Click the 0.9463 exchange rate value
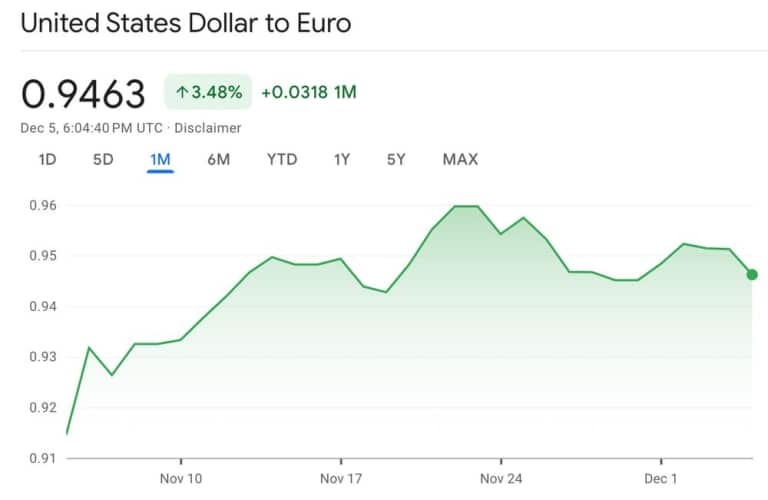Screen dimensions: 768x500 [84, 93]
